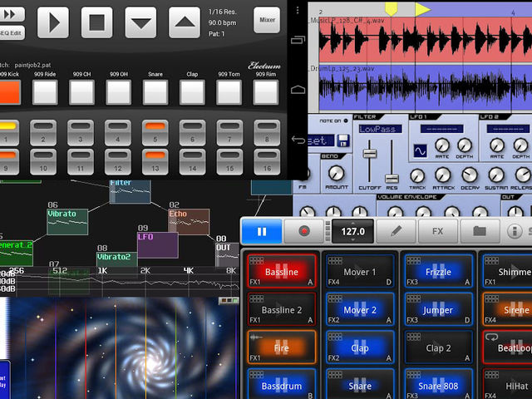
Task: Trigger the 909 CH pad
Action: pyautogui.click(x=81, y=92)
